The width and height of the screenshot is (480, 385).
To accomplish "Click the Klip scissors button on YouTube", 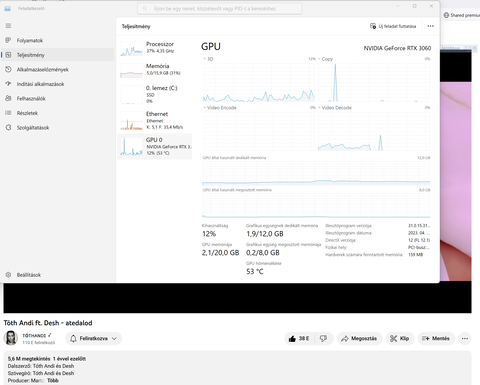I will click(400, 338).
